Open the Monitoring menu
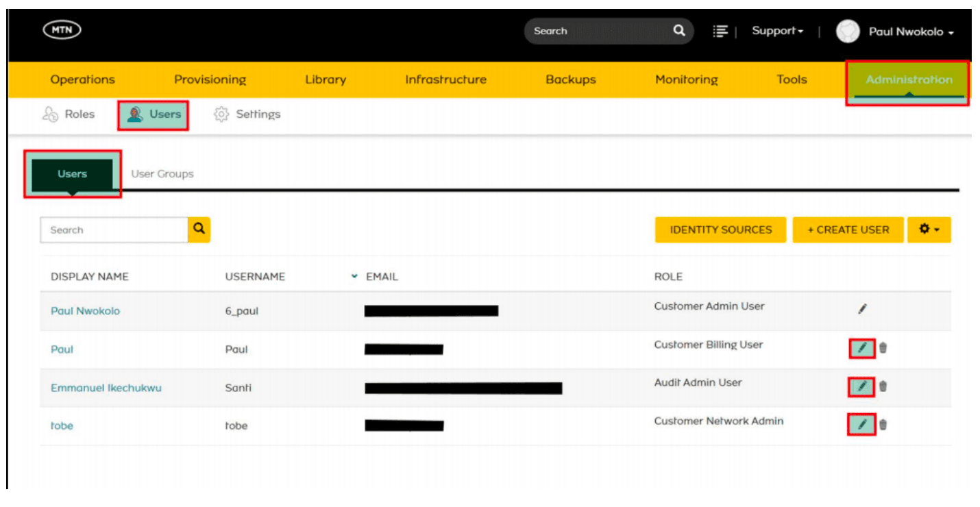The height and width of the screenshot is (507, 980). tap(686, 79)
